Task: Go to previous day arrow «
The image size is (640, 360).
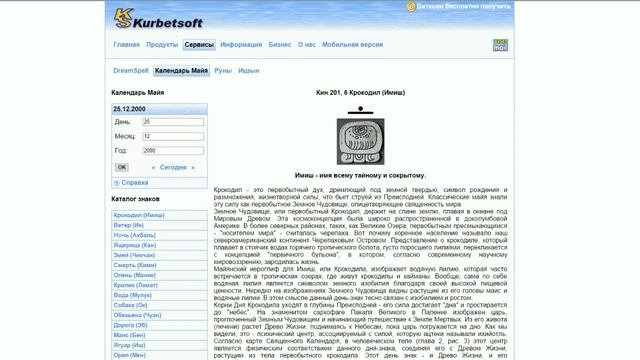Action: point(153,168)
